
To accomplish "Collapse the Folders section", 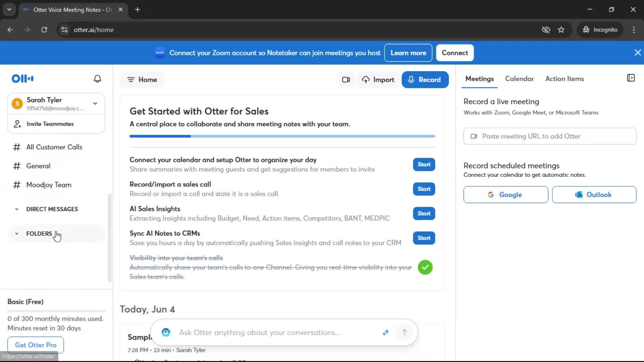I will coord(17,234).
